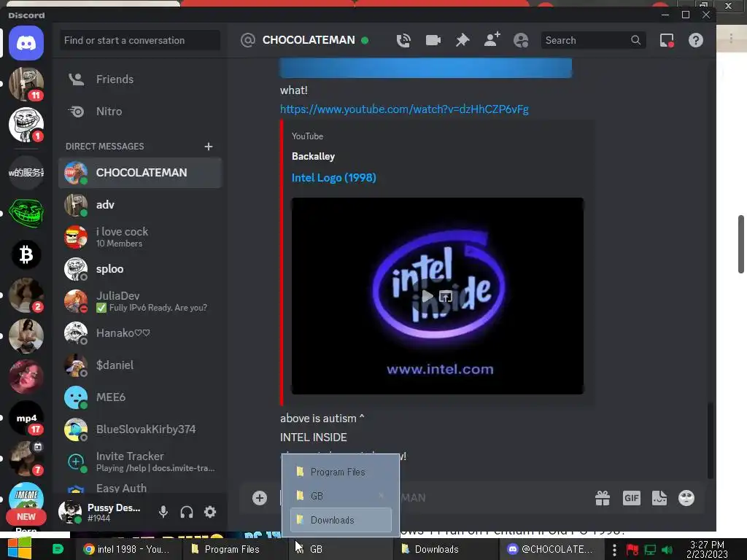Open the Bitcoin server icon
747x560 pixels.
click(x=26, y=254)
